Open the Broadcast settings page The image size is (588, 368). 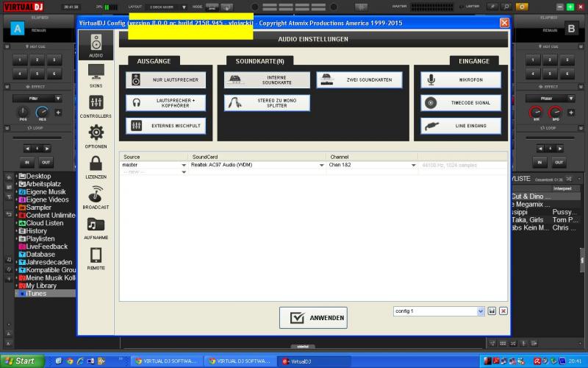(x=96, y=197)
